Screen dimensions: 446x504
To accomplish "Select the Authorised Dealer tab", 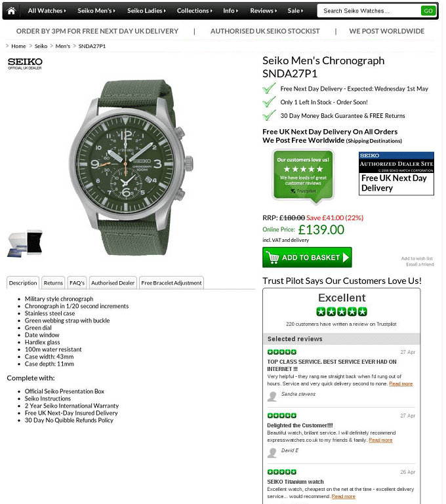I will 113,283.
